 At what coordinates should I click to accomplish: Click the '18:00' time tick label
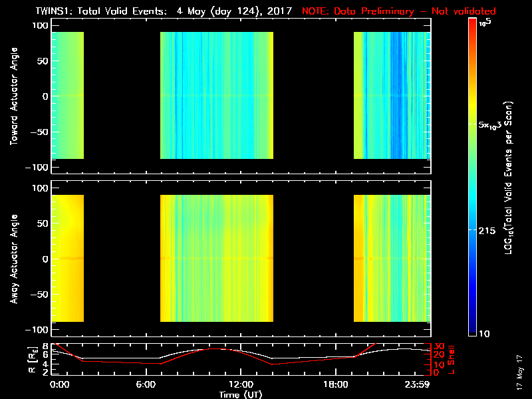coord(336,384)
